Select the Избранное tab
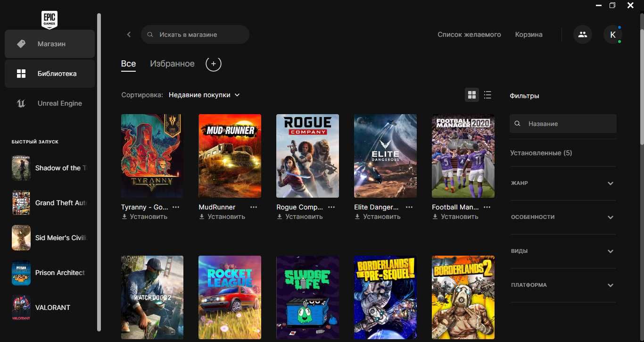The height and width of the screenshot is (342, 644). (x=172, y=64)
